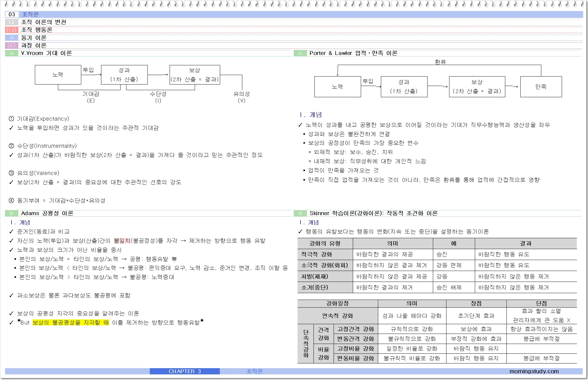Click the '유의성 (V)' diagram label
The width and height of the screenshot is (588, 380).
[x=242, y=97]
